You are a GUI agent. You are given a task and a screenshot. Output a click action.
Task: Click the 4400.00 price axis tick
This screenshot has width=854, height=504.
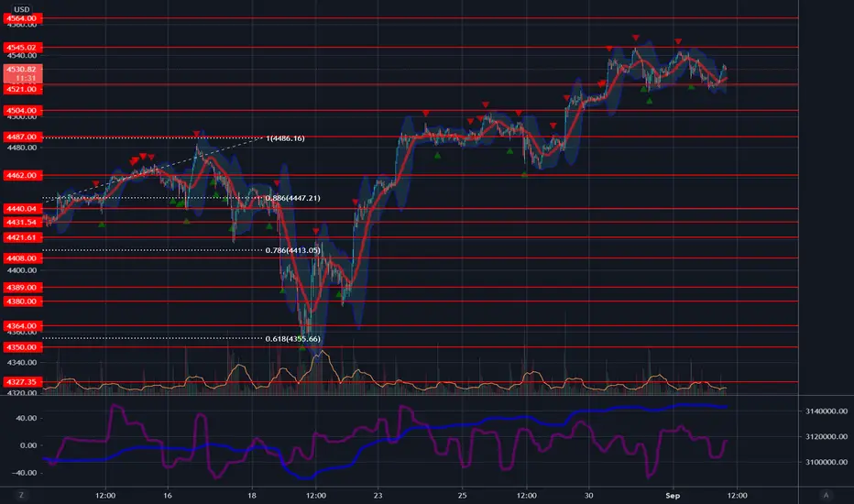[22, 270]
